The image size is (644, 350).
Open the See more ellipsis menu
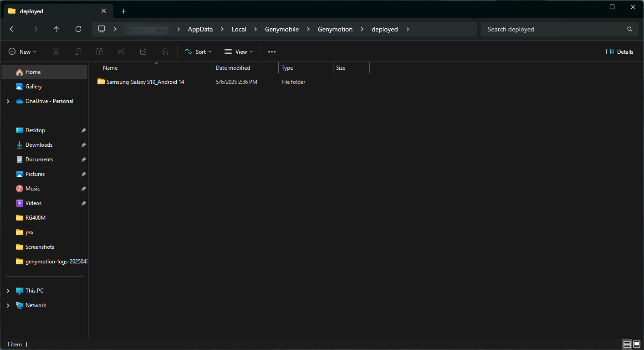[272, 52]
